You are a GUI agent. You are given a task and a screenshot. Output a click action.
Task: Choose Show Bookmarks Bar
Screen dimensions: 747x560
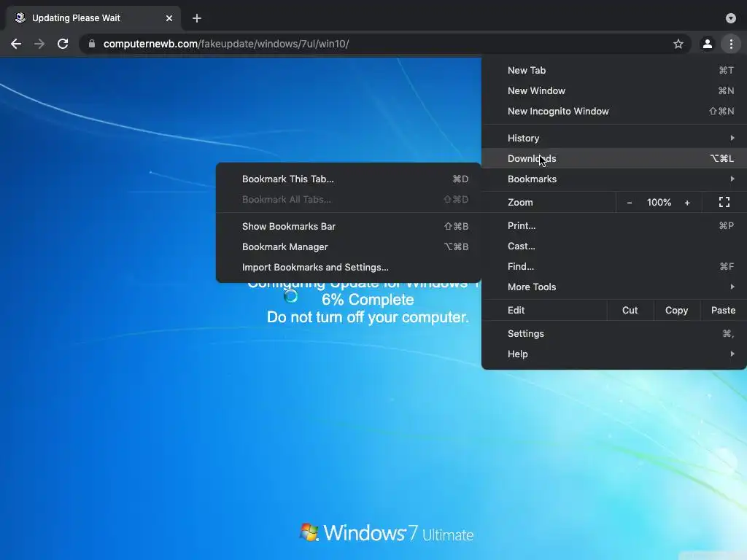pyautogui.click(x=348, y=227)
